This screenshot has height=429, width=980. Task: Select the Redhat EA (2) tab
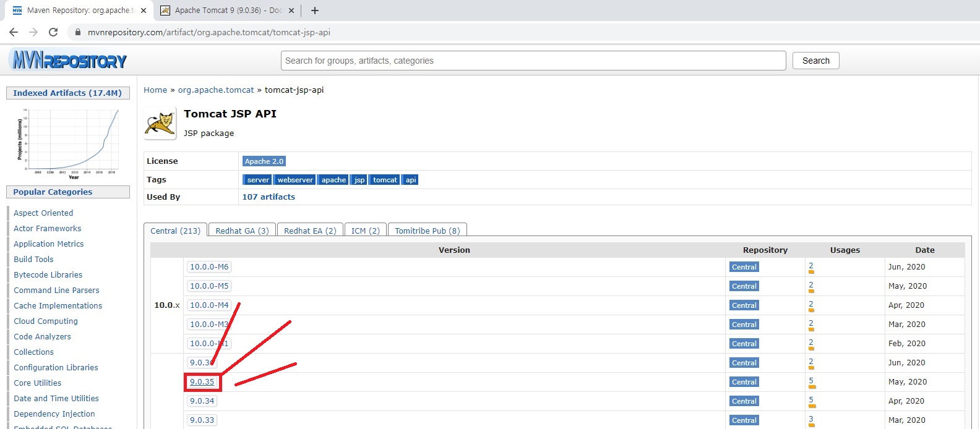tap(310, 231)
